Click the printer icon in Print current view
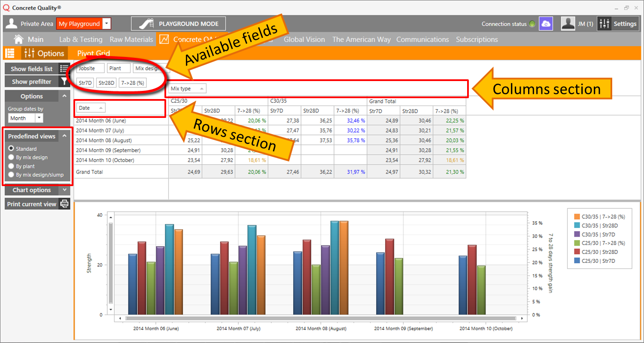This screenshot has width=644, height=343. [x=64, y=204]
